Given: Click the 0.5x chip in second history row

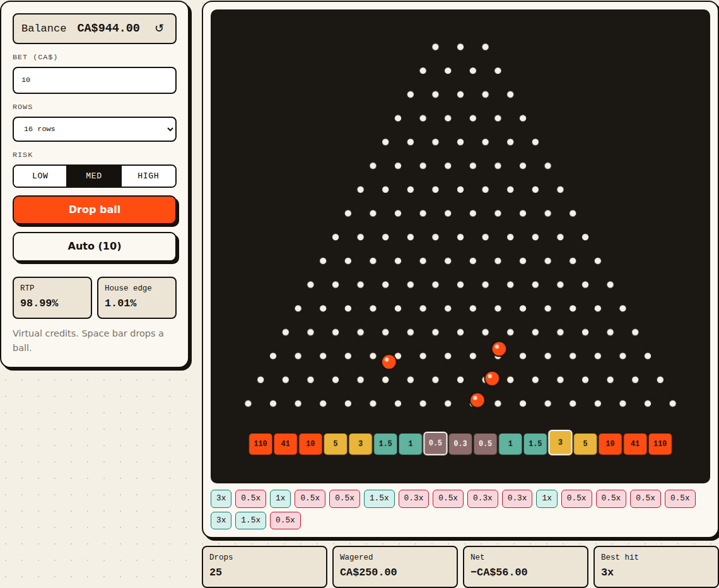Looking at the screenshot, I should click(285, 520).
